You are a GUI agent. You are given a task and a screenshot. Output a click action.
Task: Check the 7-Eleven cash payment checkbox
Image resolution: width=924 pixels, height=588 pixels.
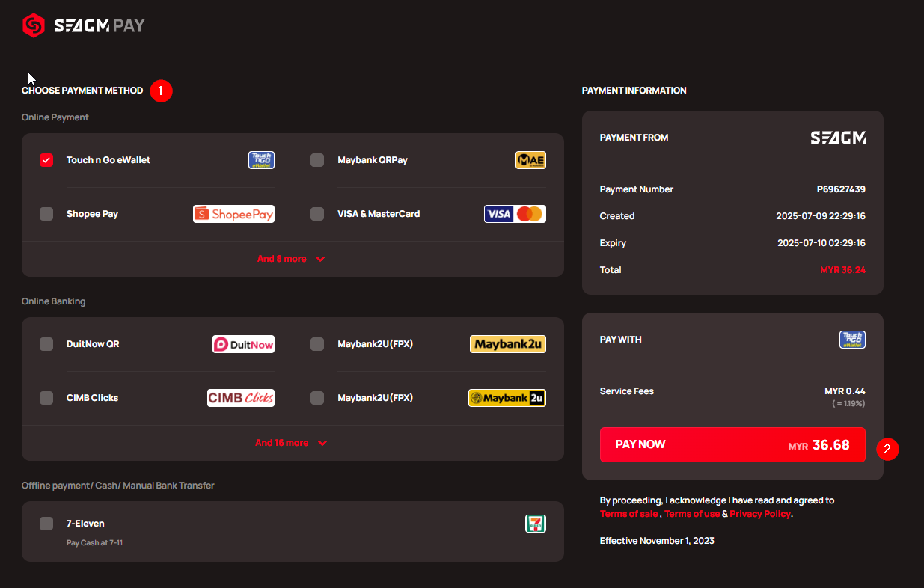pos(46,524)
